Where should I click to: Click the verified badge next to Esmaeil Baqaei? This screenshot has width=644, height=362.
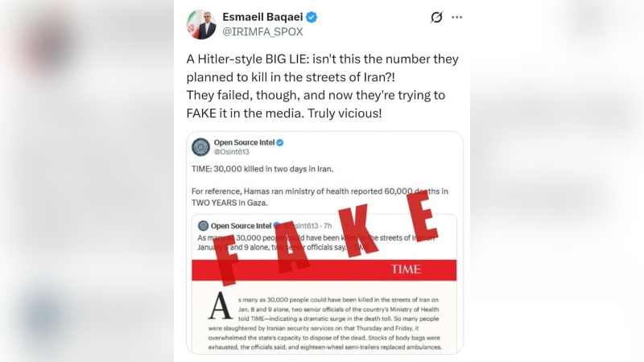[x=311, y=17]
